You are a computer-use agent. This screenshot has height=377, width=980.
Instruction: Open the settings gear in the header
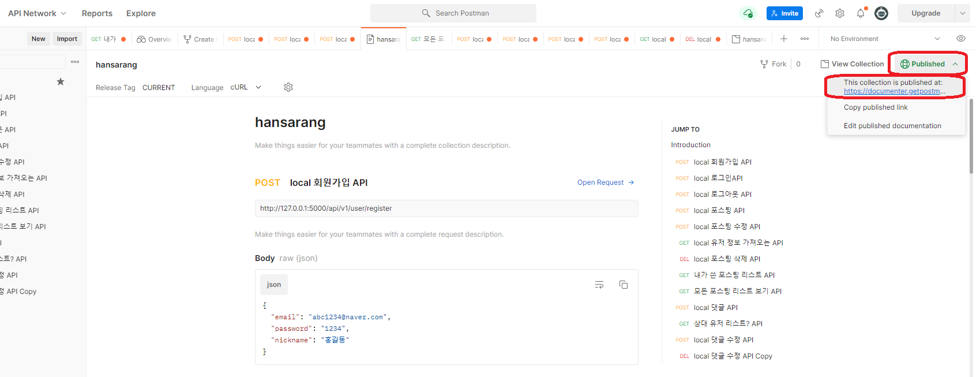click(840, 13)
